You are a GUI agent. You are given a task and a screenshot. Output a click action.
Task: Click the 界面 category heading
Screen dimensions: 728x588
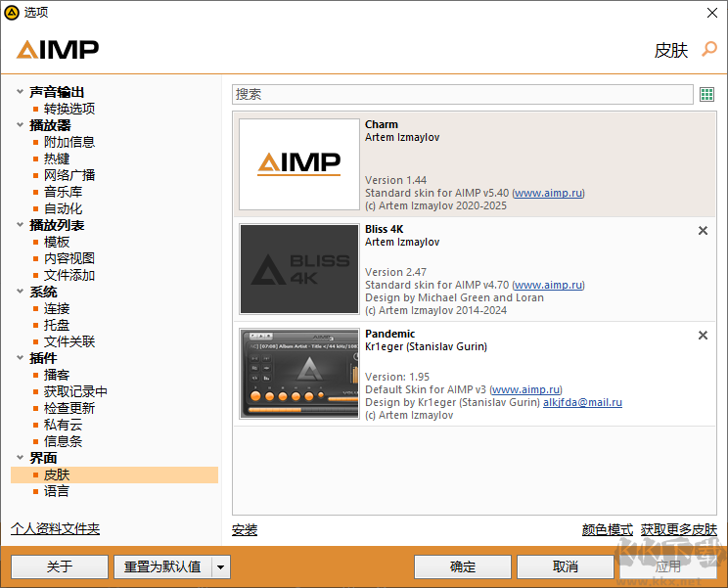[44, 458]
